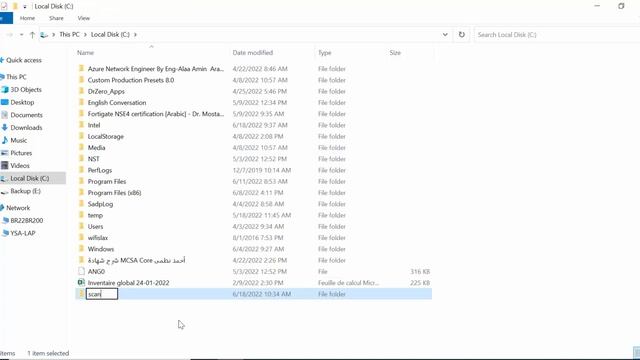Viewport: 640px width, 360px height.
Task: Click the PerfLogs folder icon
Action: click(x=81, y=170)
